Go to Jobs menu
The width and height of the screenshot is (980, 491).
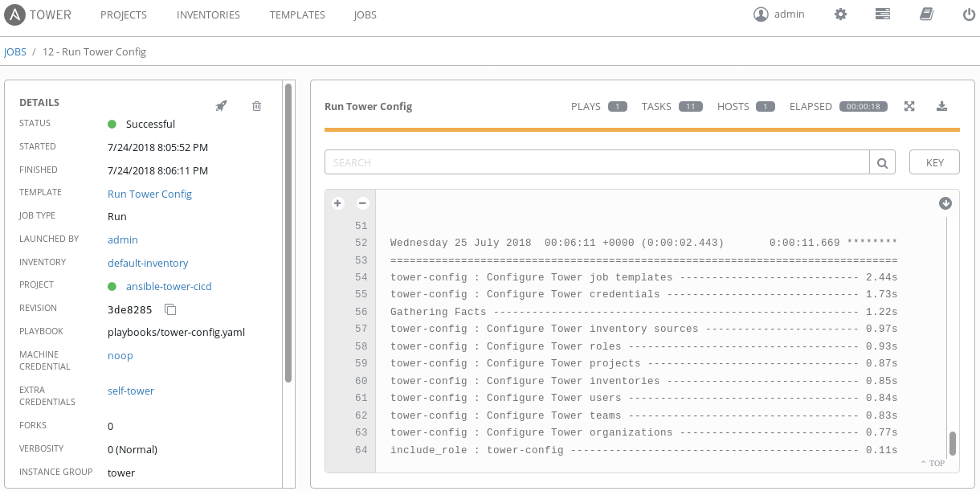pos(365,14)
